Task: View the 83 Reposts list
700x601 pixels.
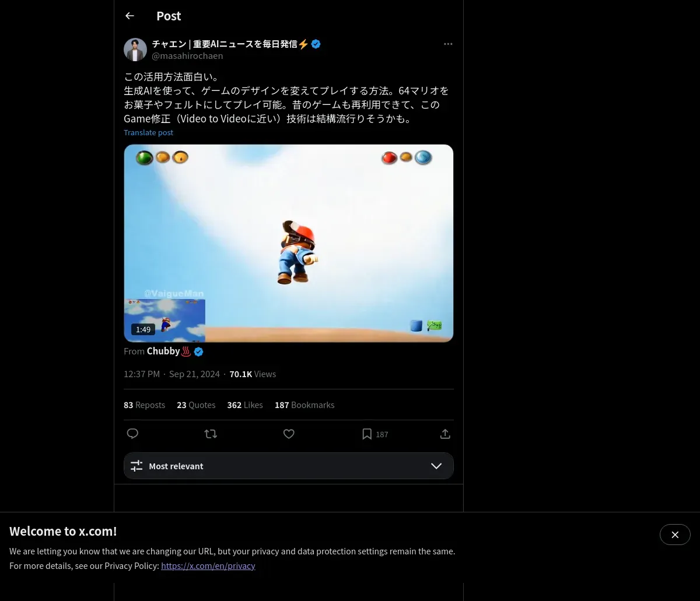Action: [144, 405]
